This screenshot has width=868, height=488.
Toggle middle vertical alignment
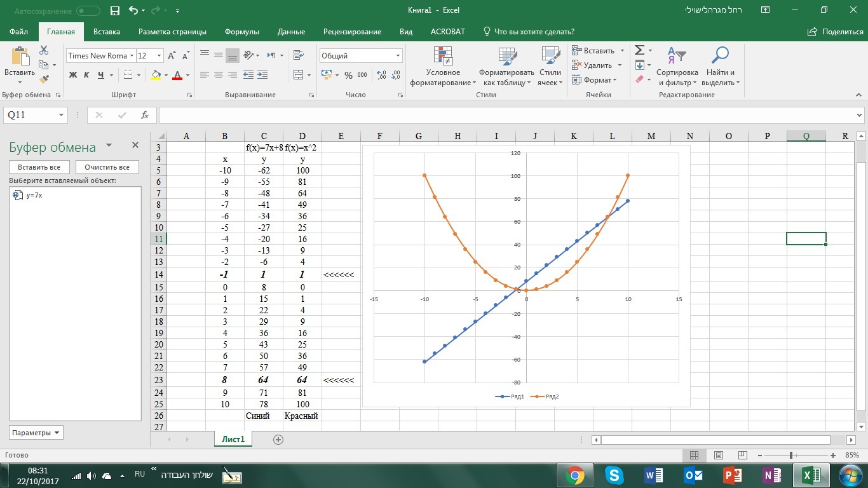(x=219, y=55)
